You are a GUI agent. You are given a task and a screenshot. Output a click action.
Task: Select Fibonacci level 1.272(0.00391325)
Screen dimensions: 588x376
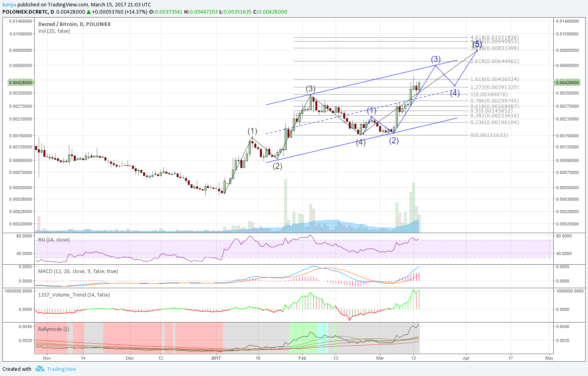[x=495, y=87]
